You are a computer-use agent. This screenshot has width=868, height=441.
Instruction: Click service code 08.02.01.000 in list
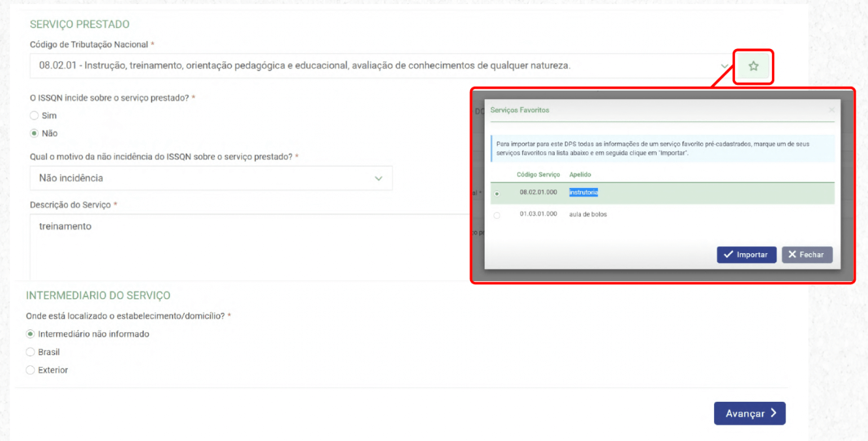(538, 192)
